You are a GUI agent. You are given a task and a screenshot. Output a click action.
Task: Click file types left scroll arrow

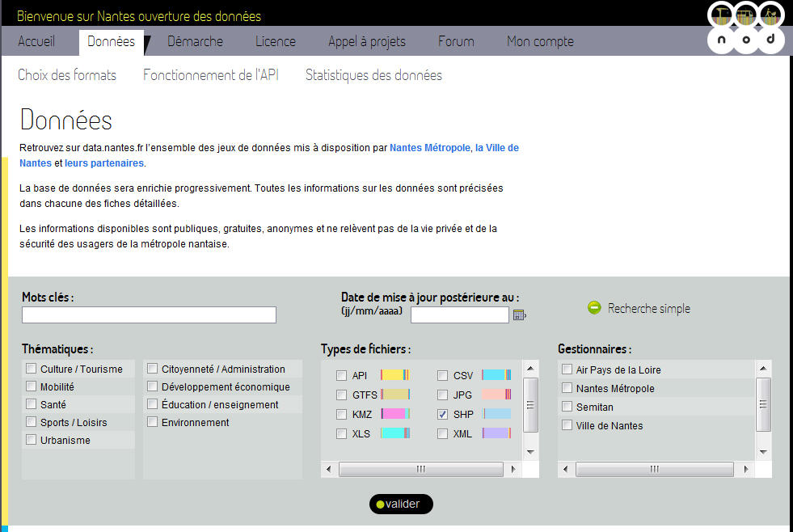329,469
